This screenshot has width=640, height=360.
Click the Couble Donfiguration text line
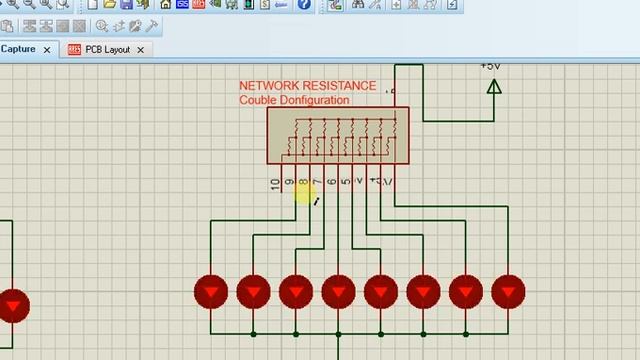(x=294, y=100)
